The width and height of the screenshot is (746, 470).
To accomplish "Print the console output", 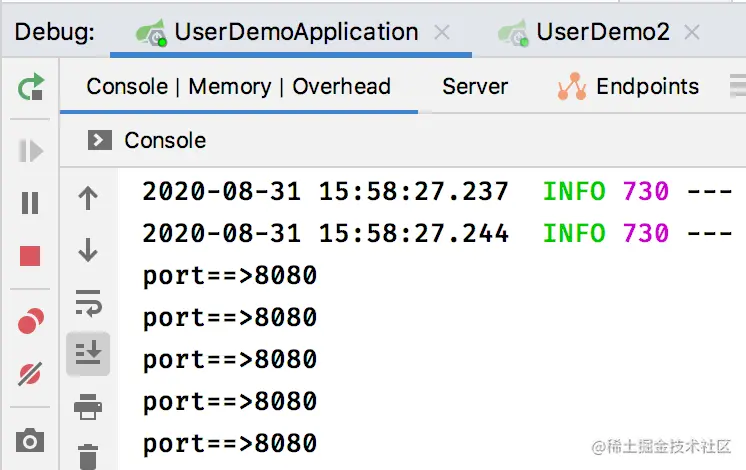I will coord(88,406).
